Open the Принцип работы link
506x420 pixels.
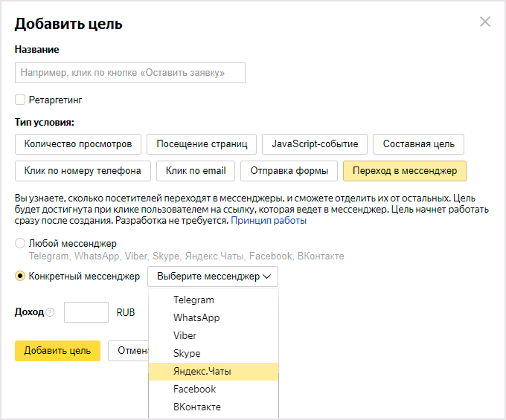coord(268,221)
